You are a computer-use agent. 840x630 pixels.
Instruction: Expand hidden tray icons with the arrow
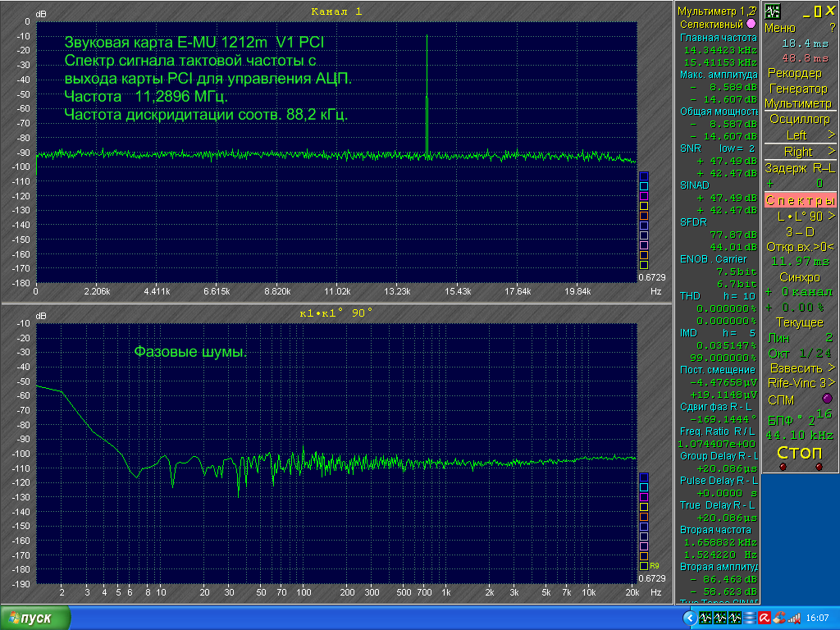[x=691, y=618]
